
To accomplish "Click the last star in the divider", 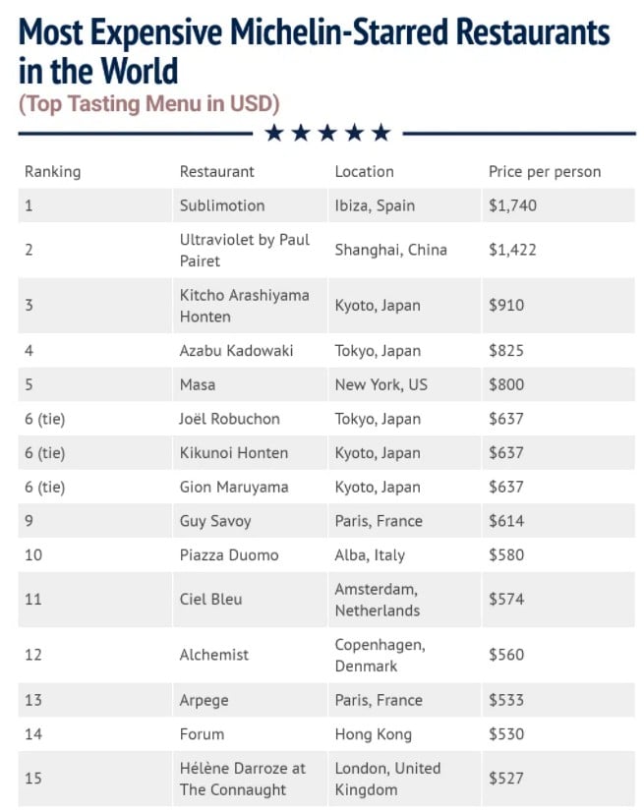I will 381,133.
